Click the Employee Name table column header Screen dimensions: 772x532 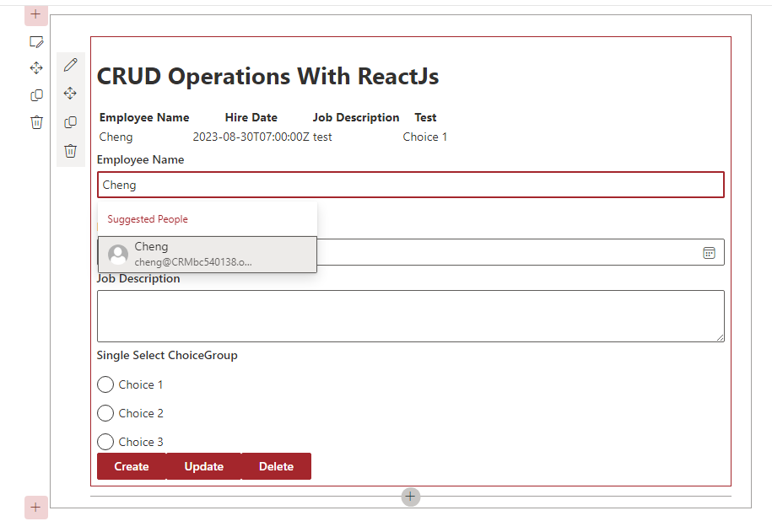point(144,118)
